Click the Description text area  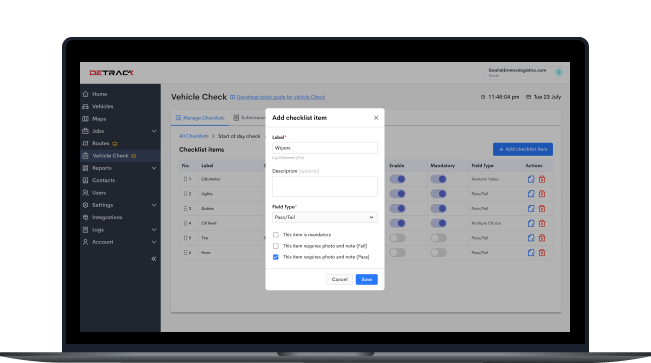325,186
